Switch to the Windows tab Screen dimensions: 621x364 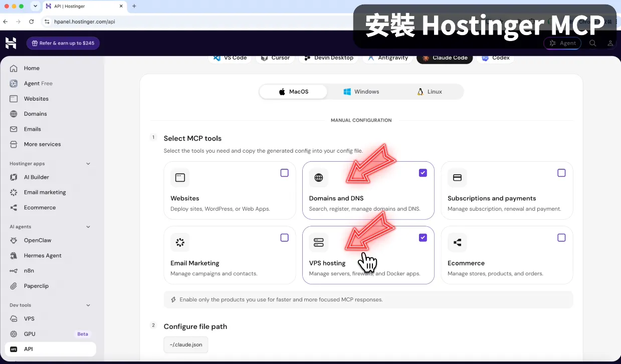(361, 92)
